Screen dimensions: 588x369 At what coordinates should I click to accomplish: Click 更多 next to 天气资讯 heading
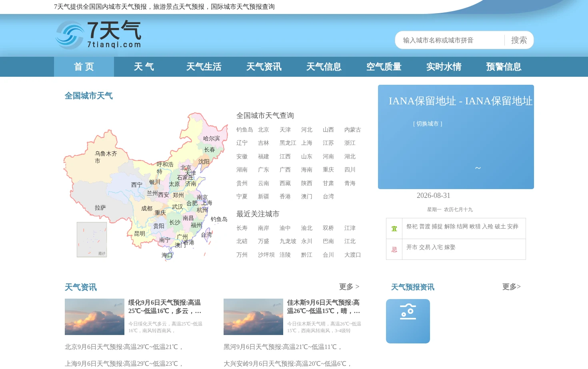pyautogui.click(x=349, y=287)
